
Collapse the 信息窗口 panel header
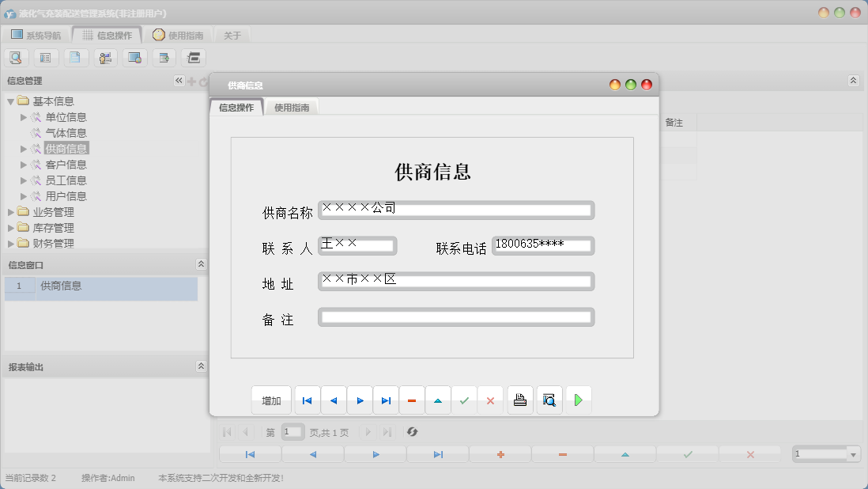click(200, 264)
